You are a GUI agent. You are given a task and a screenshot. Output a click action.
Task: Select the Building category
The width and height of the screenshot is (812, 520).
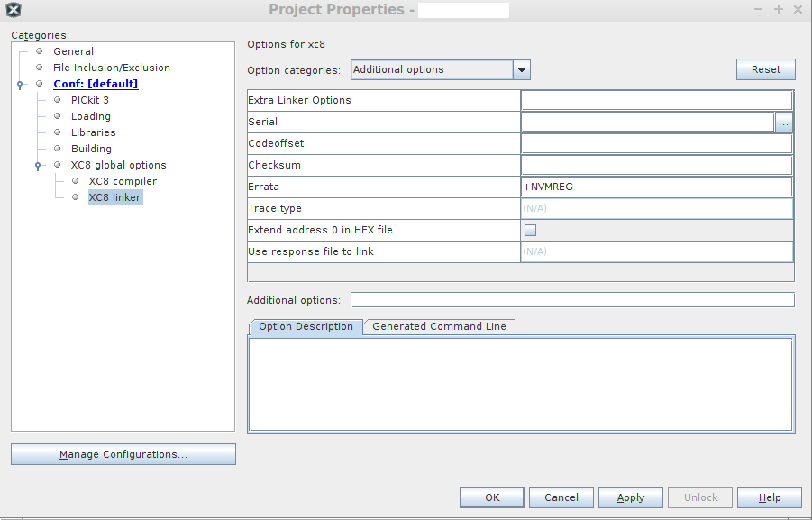(91, 149)
